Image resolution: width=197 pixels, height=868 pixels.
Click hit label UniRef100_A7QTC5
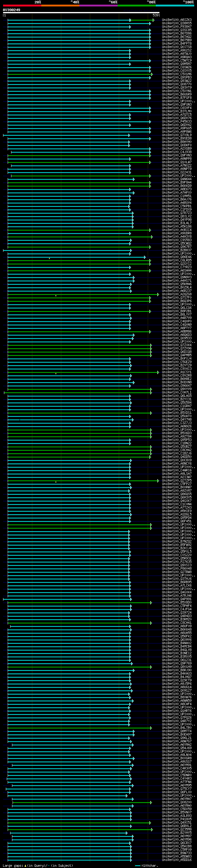pos(177,115)
